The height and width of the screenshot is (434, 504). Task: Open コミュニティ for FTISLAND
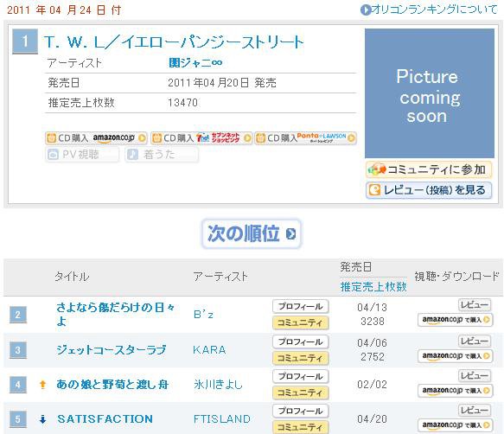(x=301, y=427)
